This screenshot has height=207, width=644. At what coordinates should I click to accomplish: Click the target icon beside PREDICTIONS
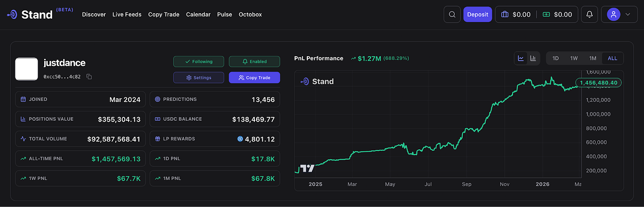click(157, 100)
